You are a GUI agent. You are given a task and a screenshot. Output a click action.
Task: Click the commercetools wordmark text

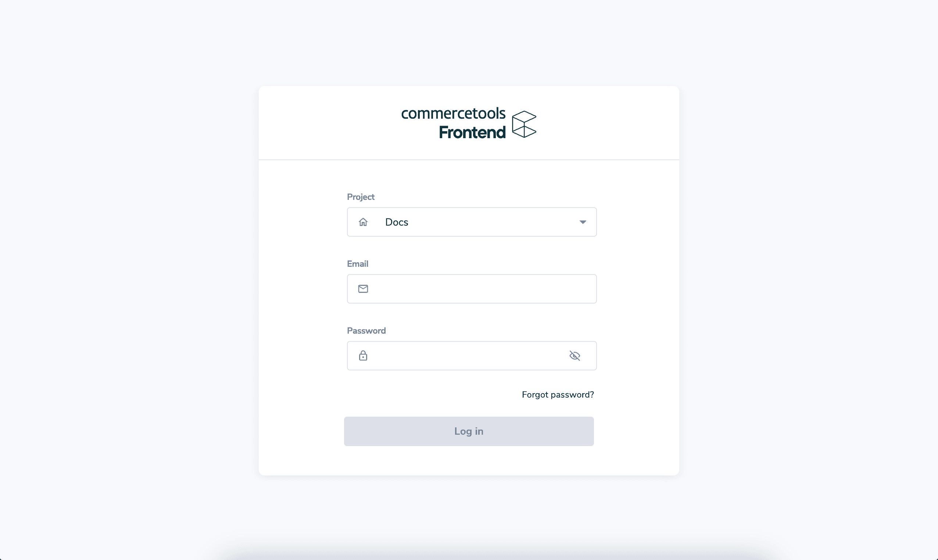pyautogui.click(x=453, y=113)
